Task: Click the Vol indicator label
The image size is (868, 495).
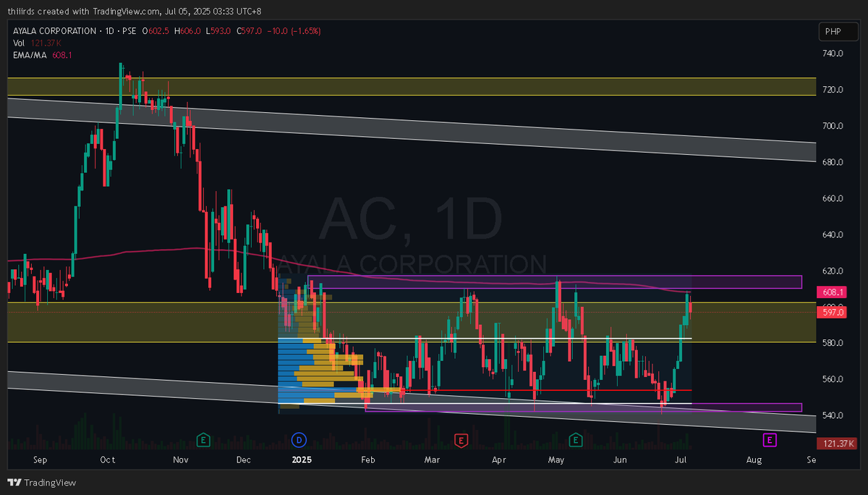Action: (19, 43)
